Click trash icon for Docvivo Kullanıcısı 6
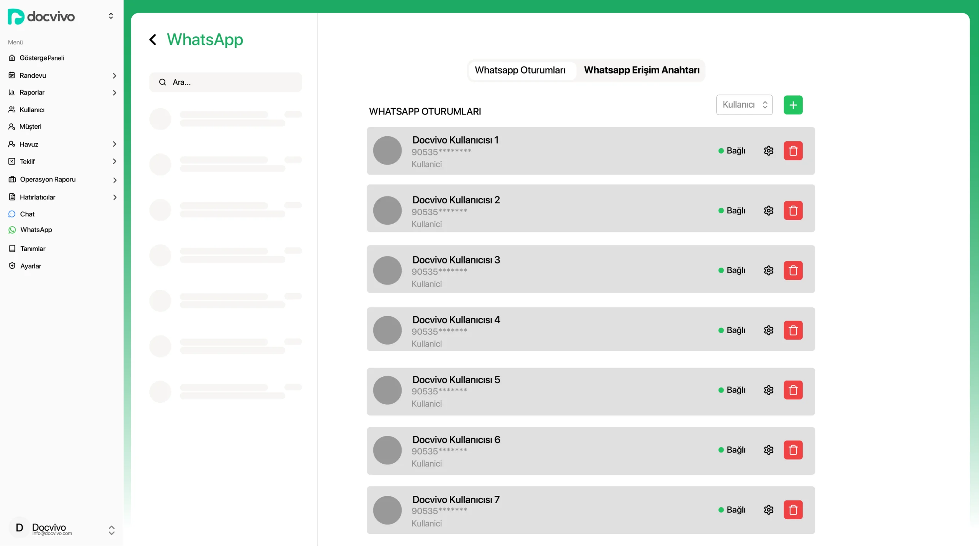 click(x=793, y=450)
